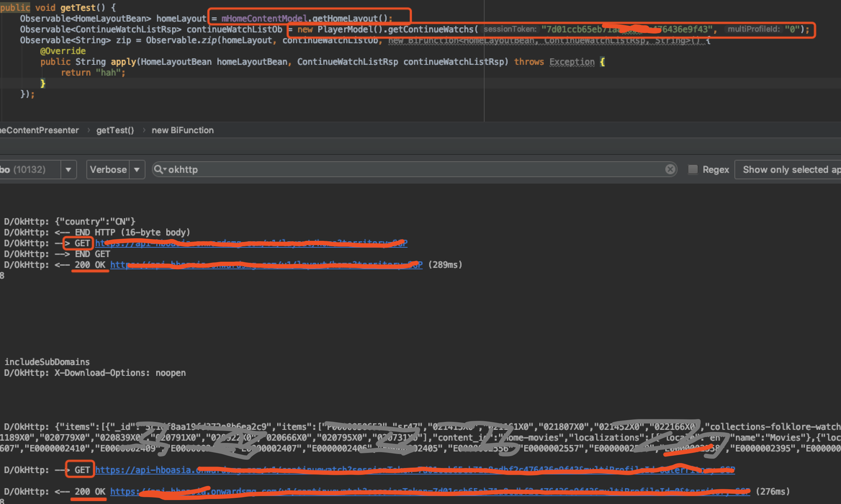Screen dimensions: 841x504
Task: Clear the okhttp search filter
Action: pyautogui.click(x=670, y=169)
